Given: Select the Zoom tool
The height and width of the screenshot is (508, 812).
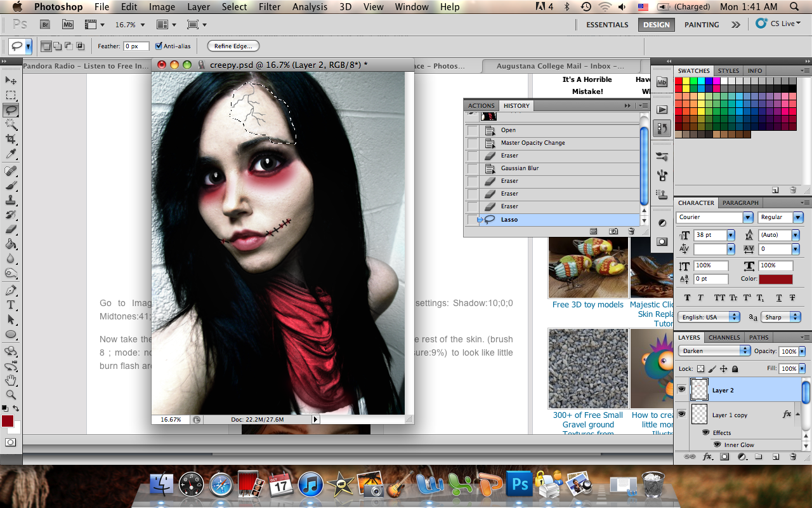Looking at the screenshot, I should pos(11,395).
